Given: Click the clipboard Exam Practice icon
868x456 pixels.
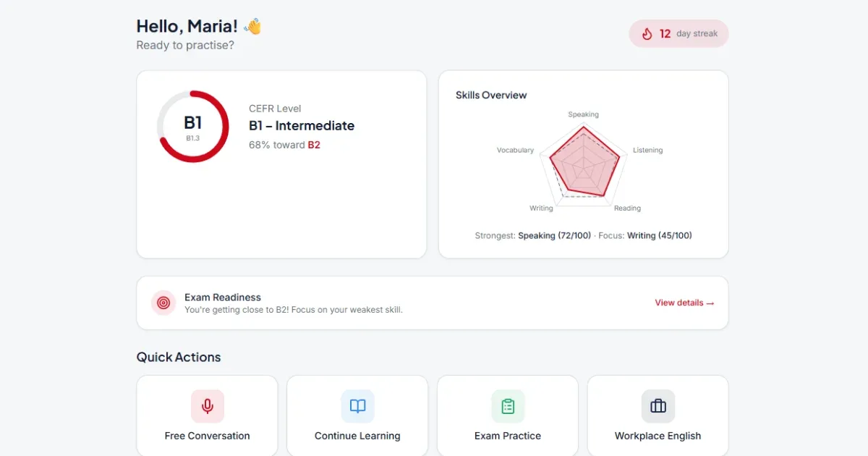Looking at the screenshot, I should coord(508,406).
